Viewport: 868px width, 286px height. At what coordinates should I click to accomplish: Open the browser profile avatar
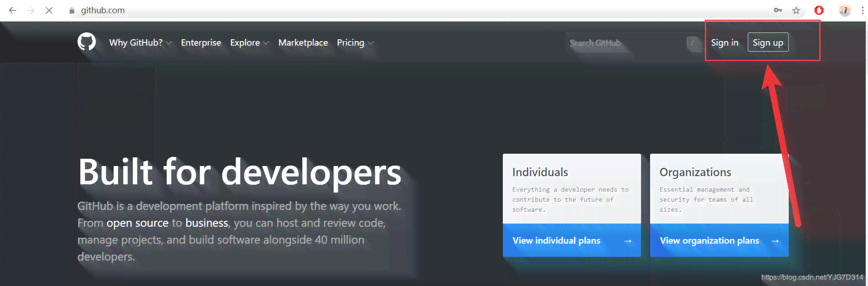(845, 10)
